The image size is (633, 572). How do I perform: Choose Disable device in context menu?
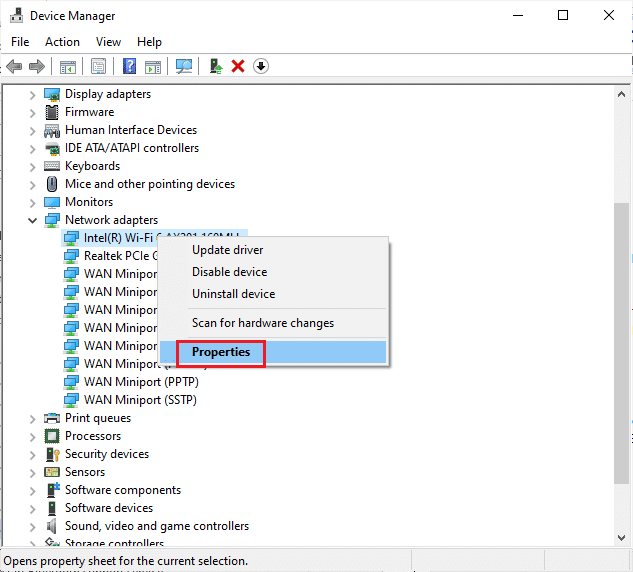coord(229,272)
